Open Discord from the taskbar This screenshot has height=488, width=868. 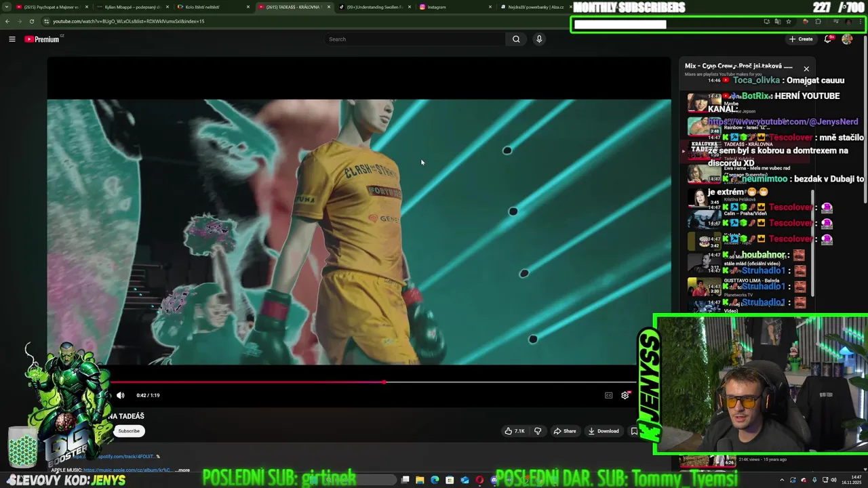pos(494,480)
